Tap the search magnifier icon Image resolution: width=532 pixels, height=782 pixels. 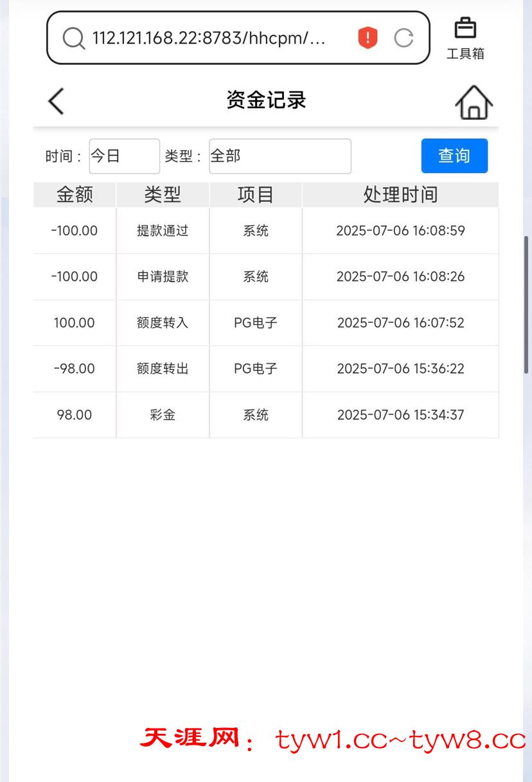pyautogui.click(x=73, y=39)
